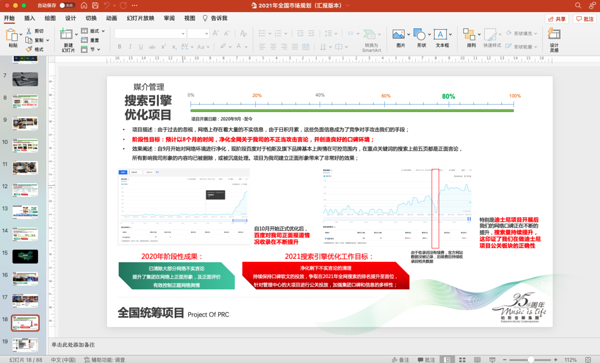Switch to the Slide Show (幻灯片放映) tab

point(140,18)
